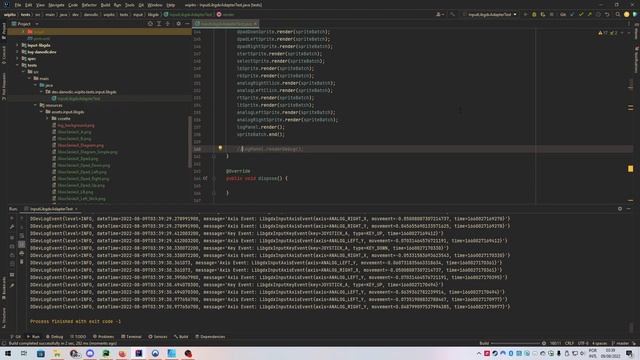Screen dimensions: 640x360
Task: Click the clear all trash icon in console
Action: coord(22,262)
